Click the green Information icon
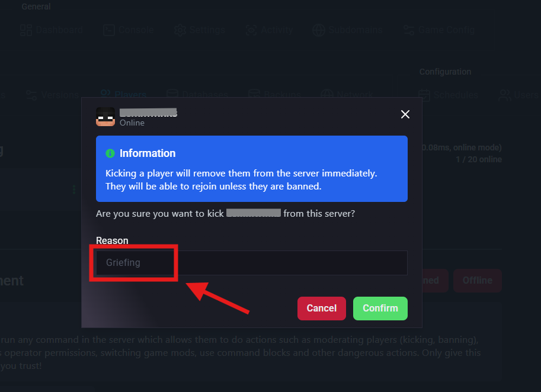541x392 pixels. coord(110,153)
